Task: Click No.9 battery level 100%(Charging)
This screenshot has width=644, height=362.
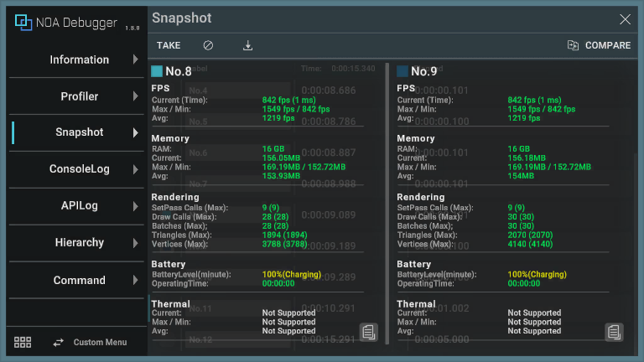Action: pyautogui.click(x=538, y=275)
